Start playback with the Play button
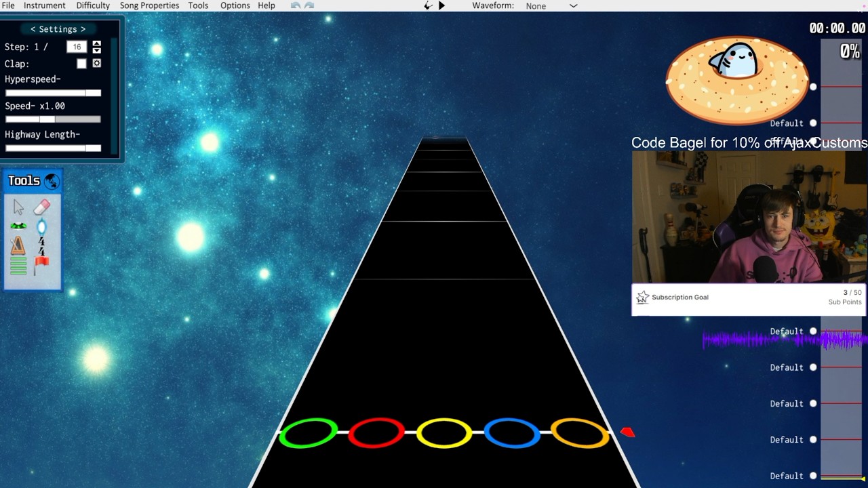 coord(441,5)
